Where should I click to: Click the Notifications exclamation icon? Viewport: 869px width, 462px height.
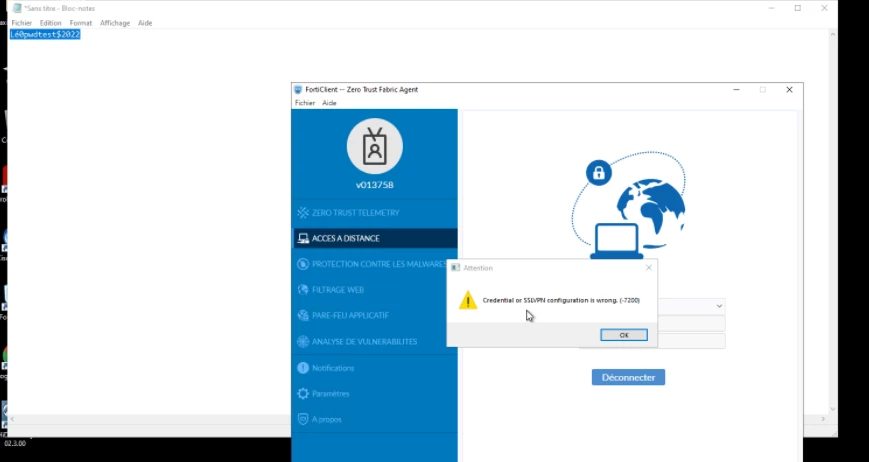[303, 368]
